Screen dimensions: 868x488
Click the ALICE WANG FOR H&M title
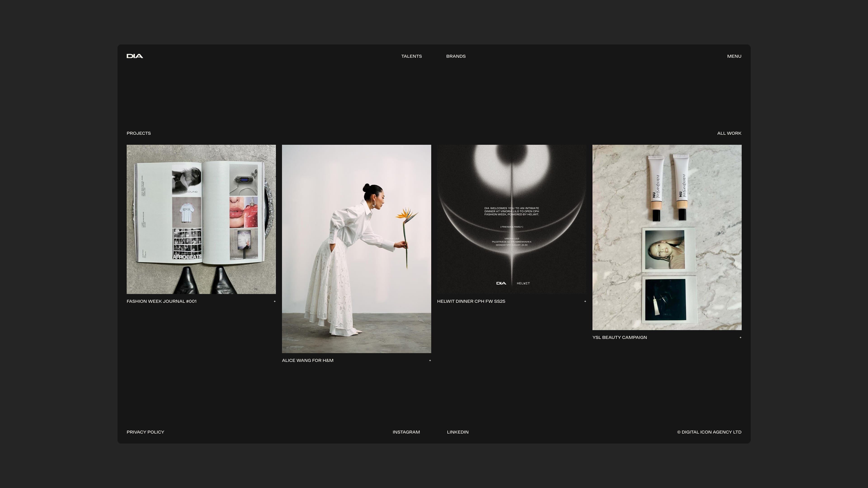(308, 360)
